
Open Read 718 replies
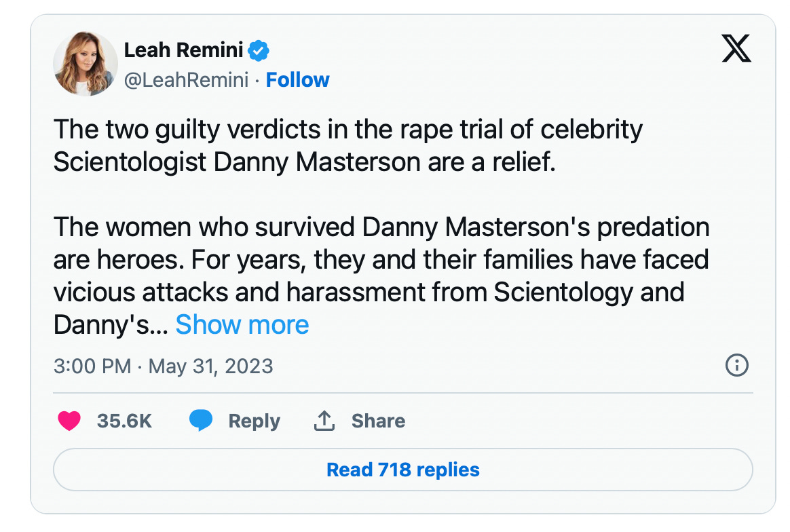(402, 470)
